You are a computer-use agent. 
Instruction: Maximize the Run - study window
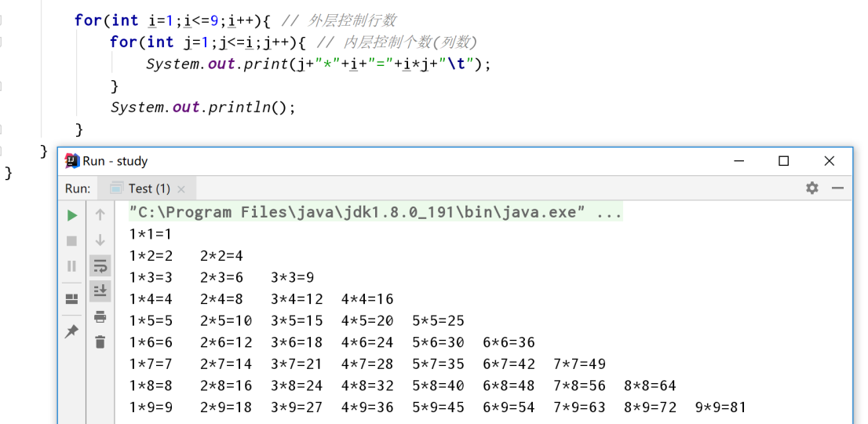pos(783,161)
